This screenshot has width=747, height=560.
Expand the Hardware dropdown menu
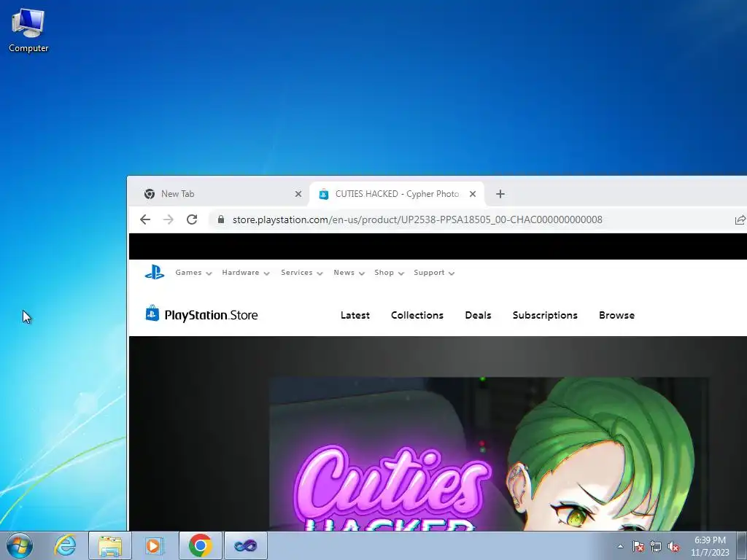pos(246,273)
